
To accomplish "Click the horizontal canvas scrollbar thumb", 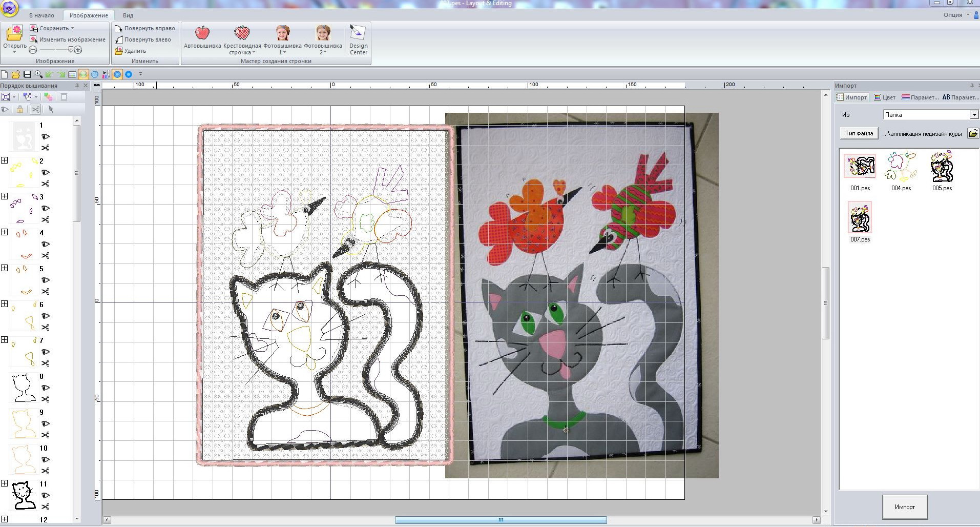I will point(501,520).
